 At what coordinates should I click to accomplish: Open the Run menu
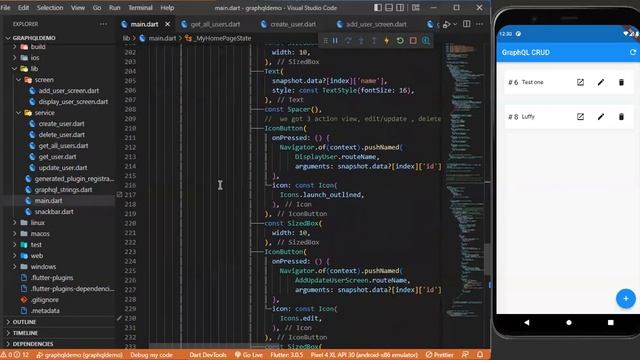tap(114, 7)
